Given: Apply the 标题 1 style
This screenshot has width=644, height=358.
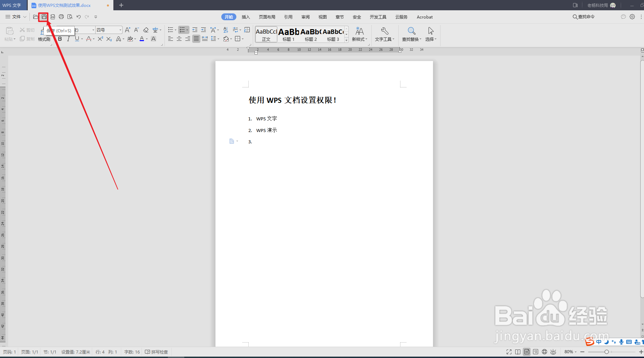Looking at the screenshot, I should coord(288,34).
